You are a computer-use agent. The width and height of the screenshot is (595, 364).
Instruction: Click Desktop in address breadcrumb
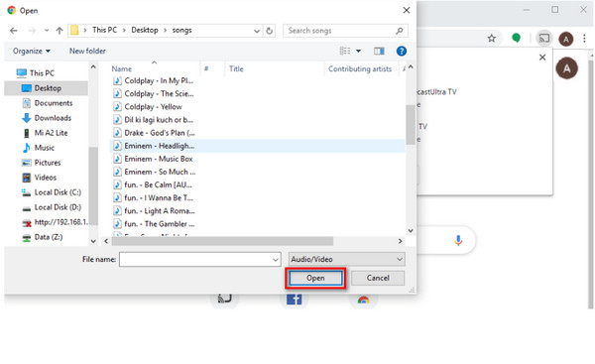(145, 30)
